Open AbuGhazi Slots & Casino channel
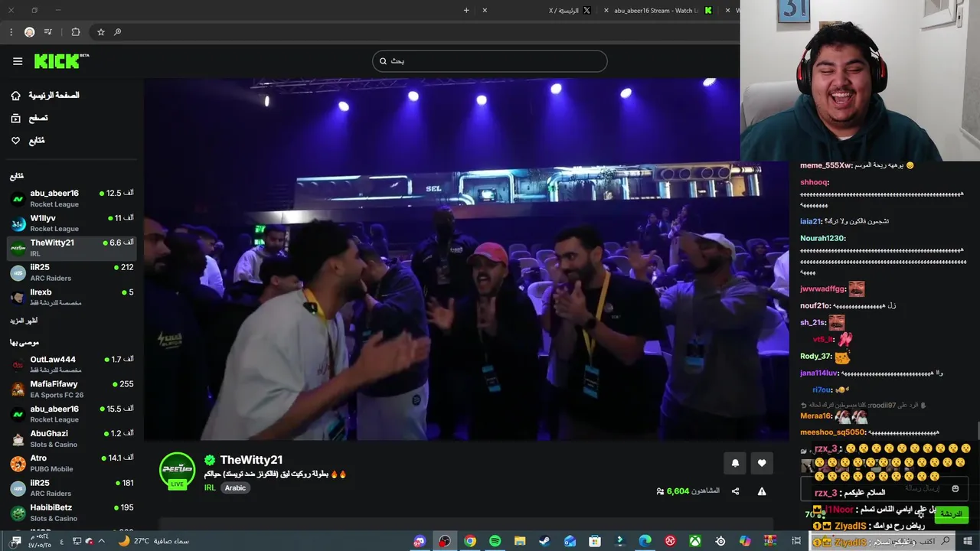The width and height of the screenshot is (980, 551). click(x=71, y=439)
